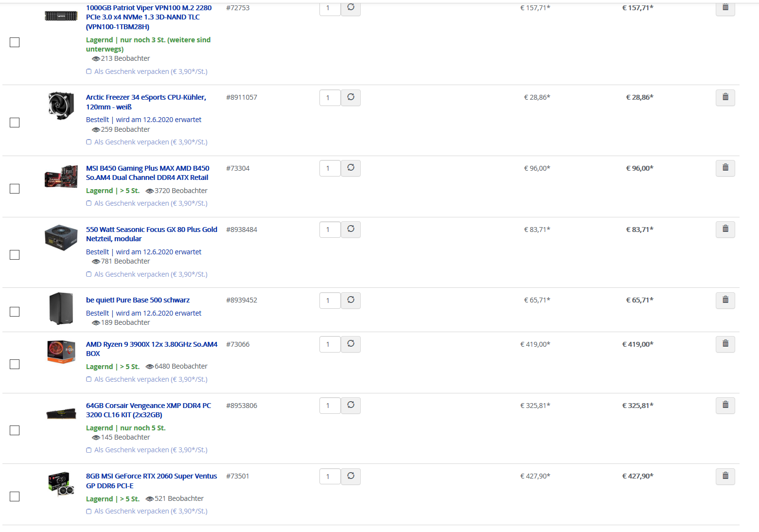Viewport: 759px width, 532px height.
Task: Click MSI B450 motherboard thumbnail image
Action: click(x=61, y=177)
